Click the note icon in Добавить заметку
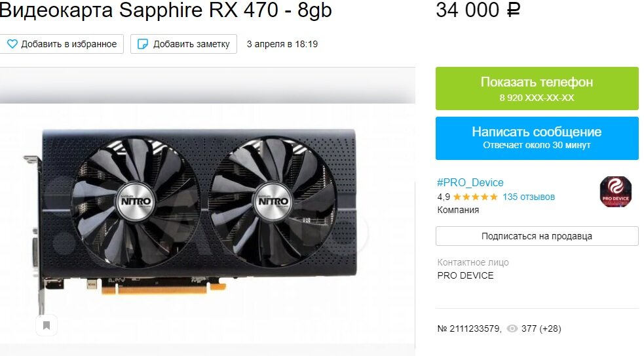Screen dimensions: 644x356 coord(143,44)
